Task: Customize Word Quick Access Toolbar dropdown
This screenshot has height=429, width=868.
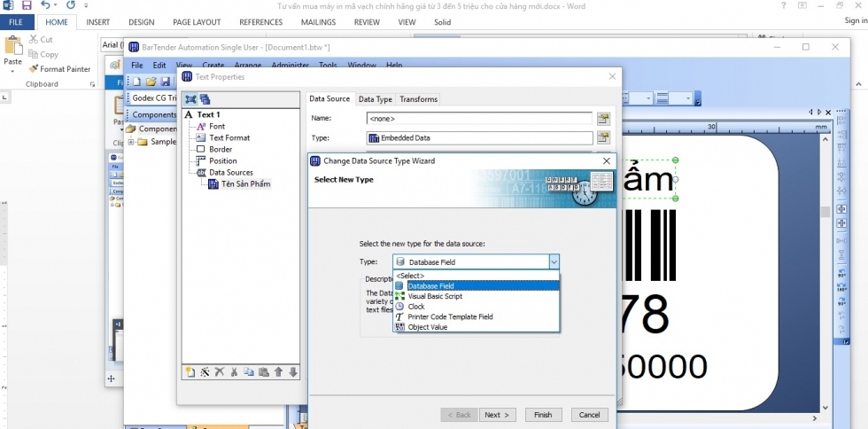Action: pyautogui.click(x=86, y=5)
